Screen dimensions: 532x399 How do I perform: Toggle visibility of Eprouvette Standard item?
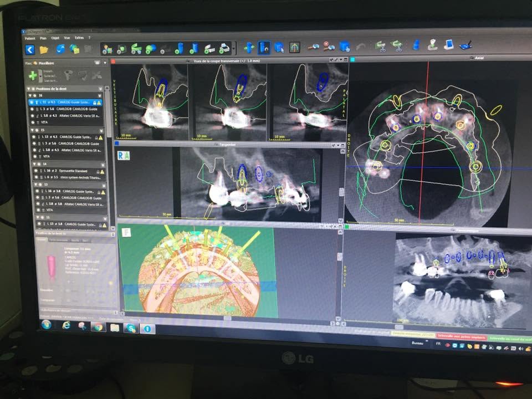pos(36,171)
